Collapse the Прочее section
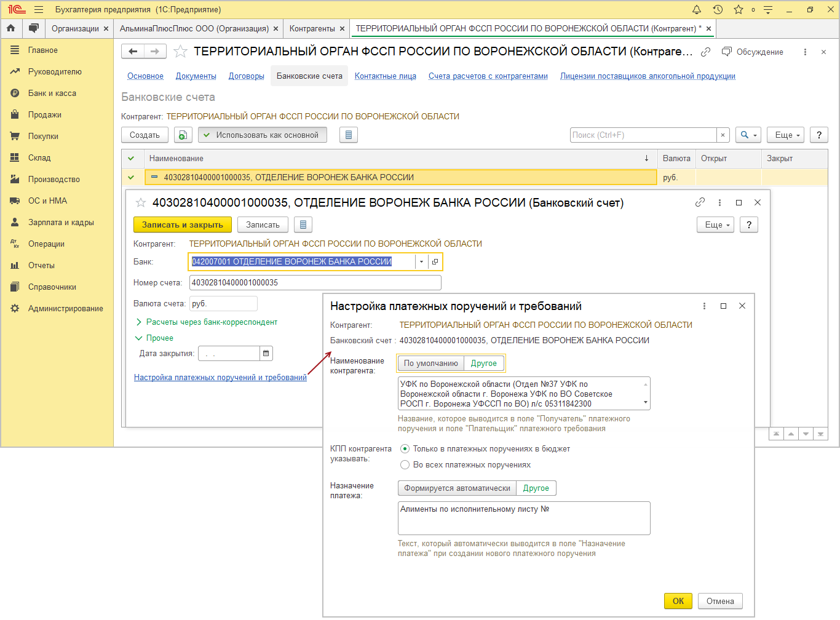Image resolution: width=840 pixels, height=620 pixels. click(154, 338)
